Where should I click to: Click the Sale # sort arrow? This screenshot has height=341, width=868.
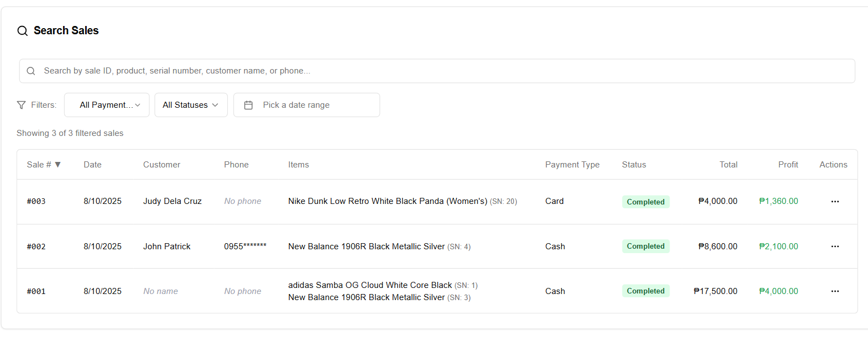(x=57, y=165)
